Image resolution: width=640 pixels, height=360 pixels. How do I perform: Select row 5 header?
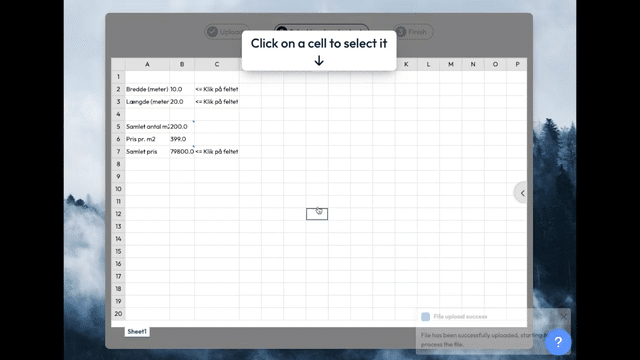(x=118, y=127)
